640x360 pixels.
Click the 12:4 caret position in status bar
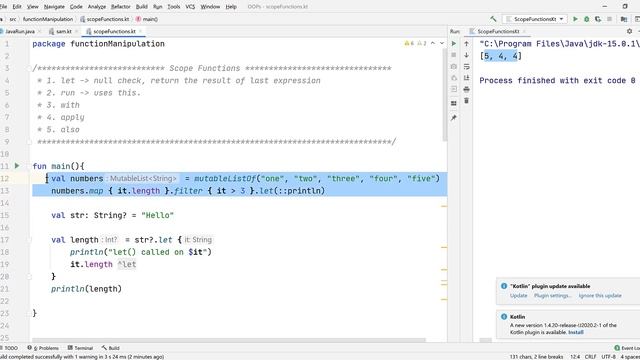click(x=575, y=357)
